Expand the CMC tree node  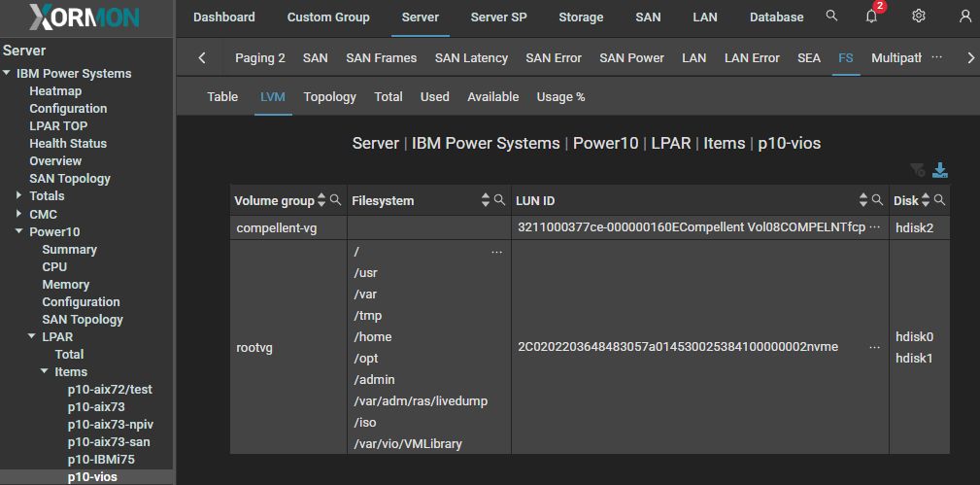click(19, 214)
